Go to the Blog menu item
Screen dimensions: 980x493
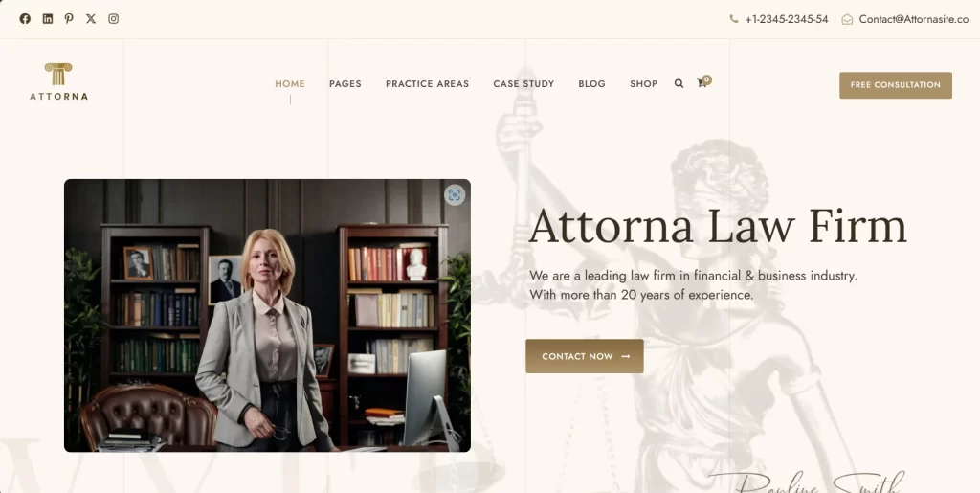[591, 83]
